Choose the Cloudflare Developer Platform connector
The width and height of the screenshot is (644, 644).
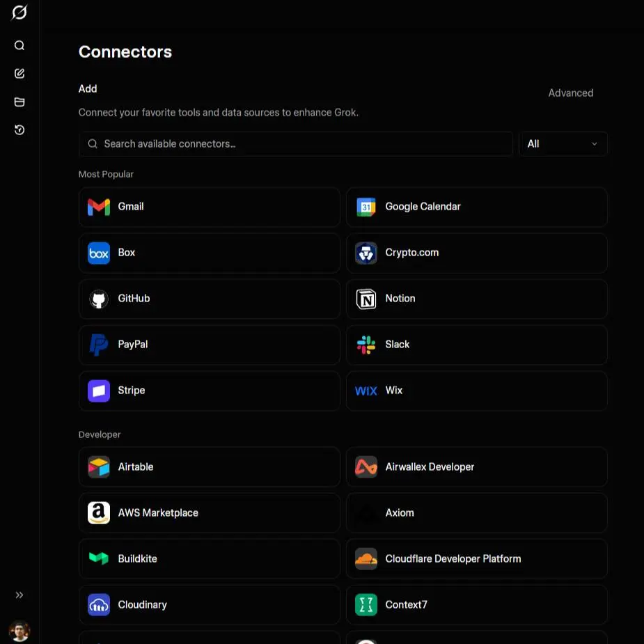[476, 559]
